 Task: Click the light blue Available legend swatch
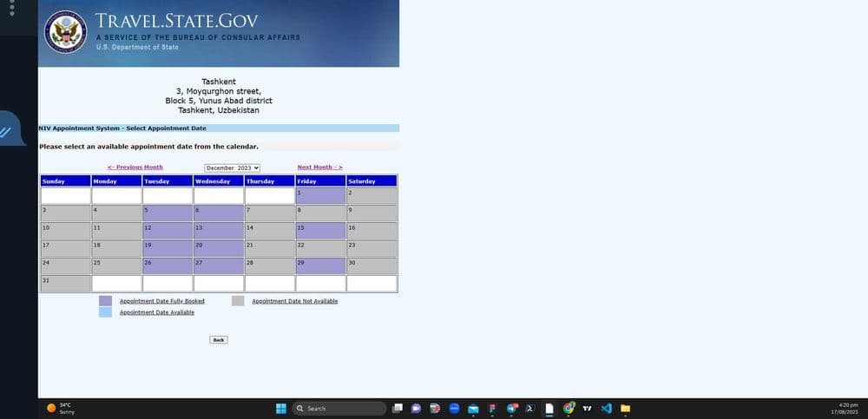pos(105,312)
